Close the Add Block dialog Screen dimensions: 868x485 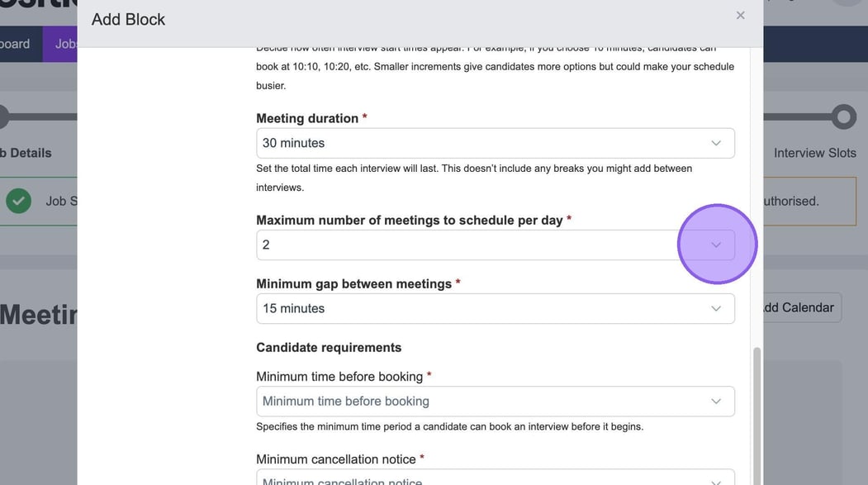(x=740, y=16)
